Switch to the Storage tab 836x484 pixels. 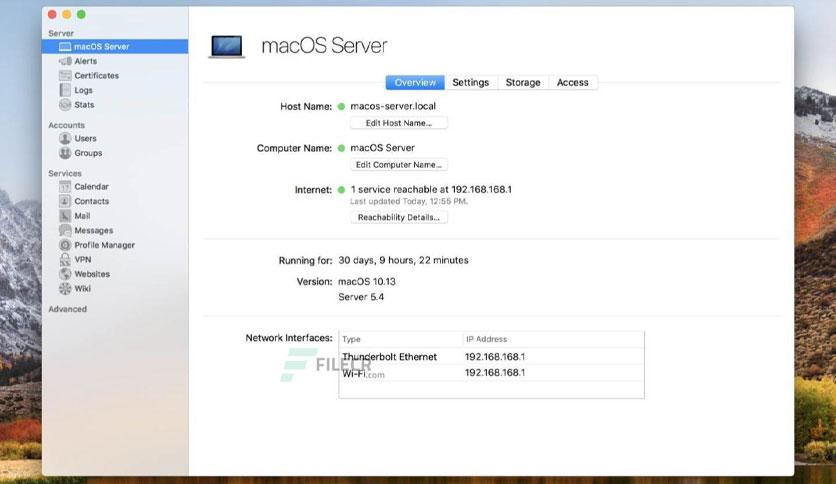tap(522, 82)
